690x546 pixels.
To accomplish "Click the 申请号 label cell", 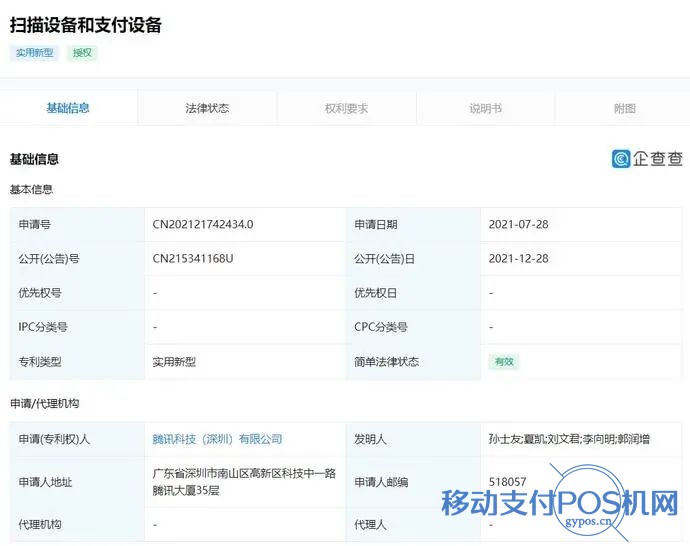I will tap(77, 224).
